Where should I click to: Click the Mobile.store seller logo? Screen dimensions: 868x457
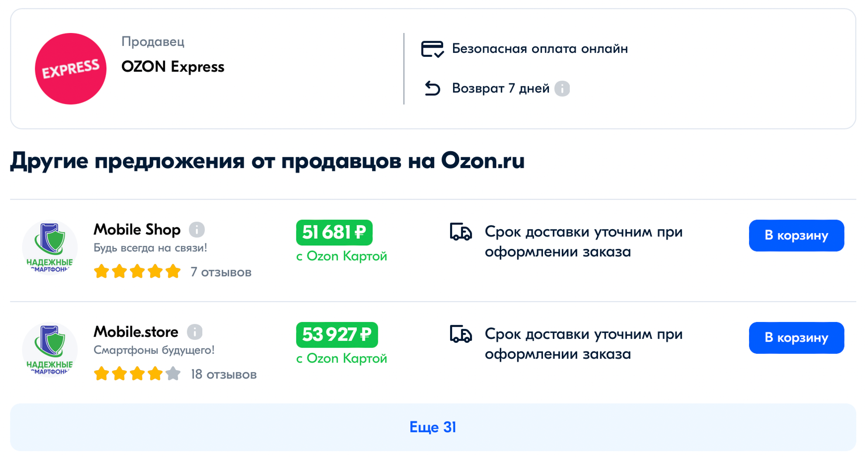49,350
